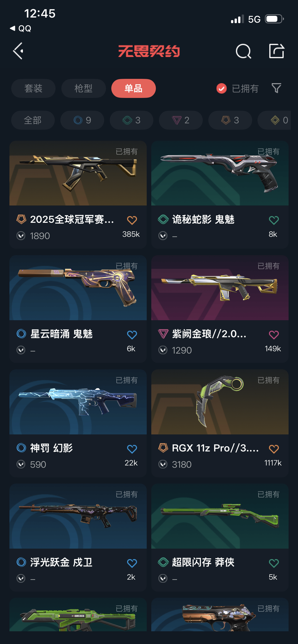Screen dimensions: 298x644
Task: Favorite the 诡秘蛇影 鬼魅 heart icon
Action: click(x=274, y=220)
